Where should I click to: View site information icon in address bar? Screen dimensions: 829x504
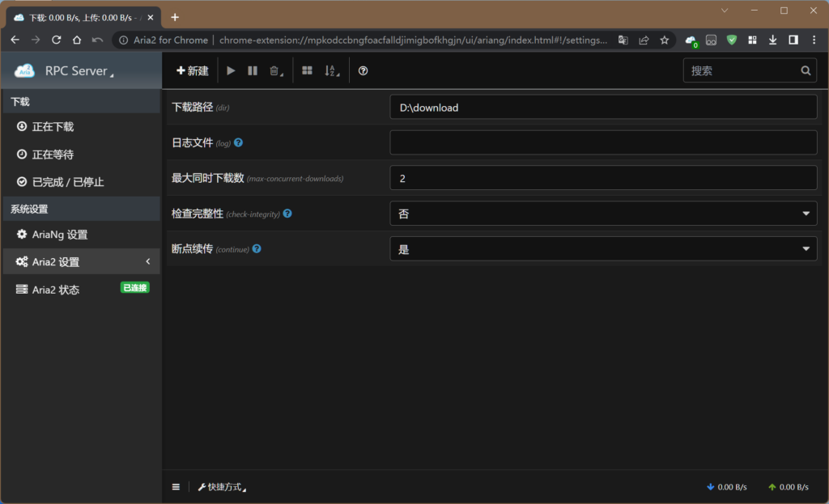tap(123, 40)
